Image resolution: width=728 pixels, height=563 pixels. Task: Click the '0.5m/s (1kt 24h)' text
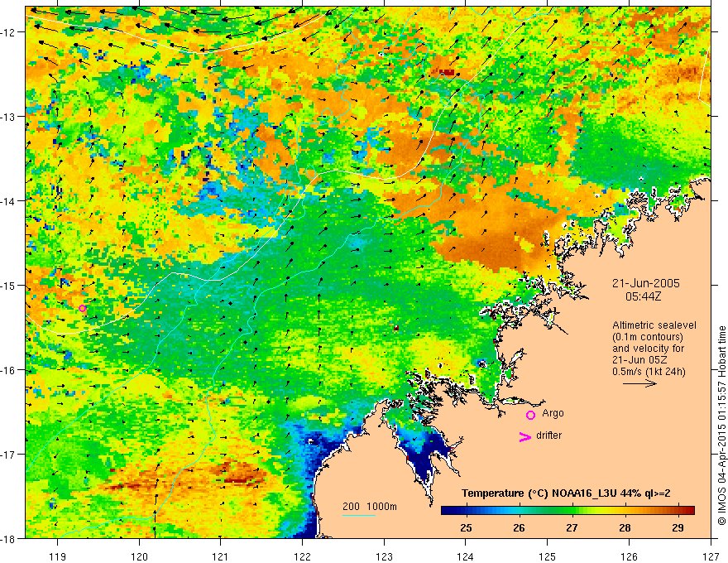pyautogui.click(x=649, y=371)
